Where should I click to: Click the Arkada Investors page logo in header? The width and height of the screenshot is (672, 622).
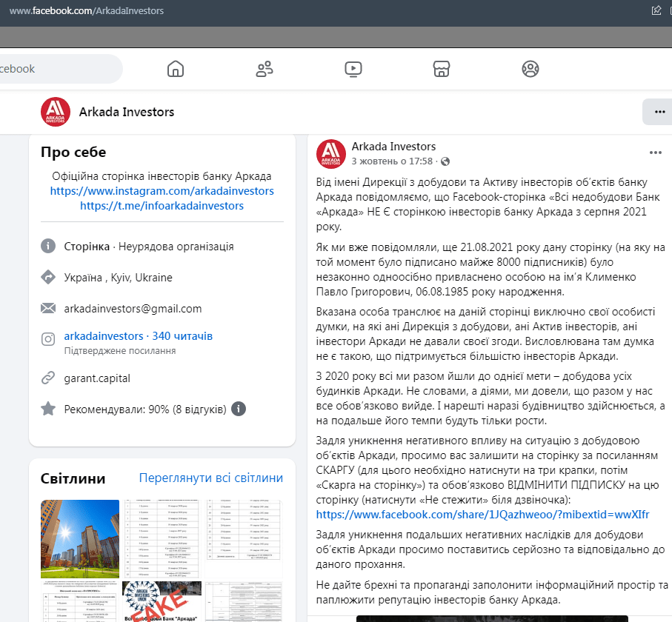click(56, 112)
